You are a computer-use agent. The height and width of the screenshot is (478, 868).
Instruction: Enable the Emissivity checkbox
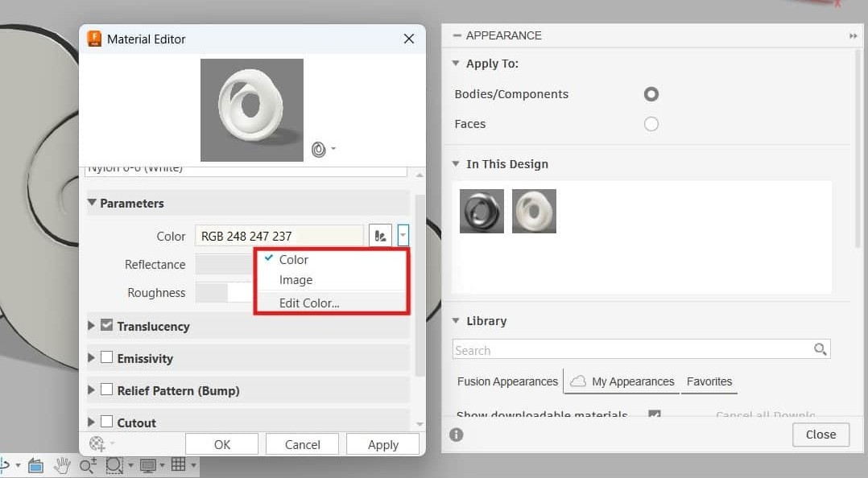click(x=107, y=357)
